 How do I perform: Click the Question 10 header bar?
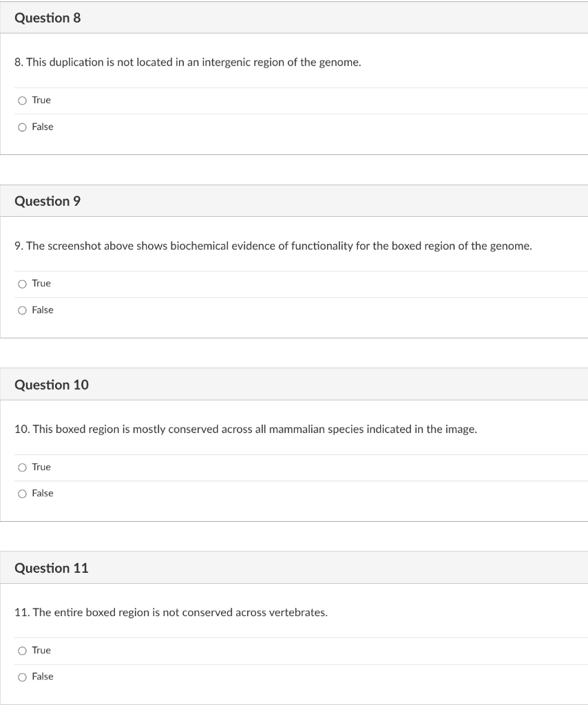pos(294,385)
